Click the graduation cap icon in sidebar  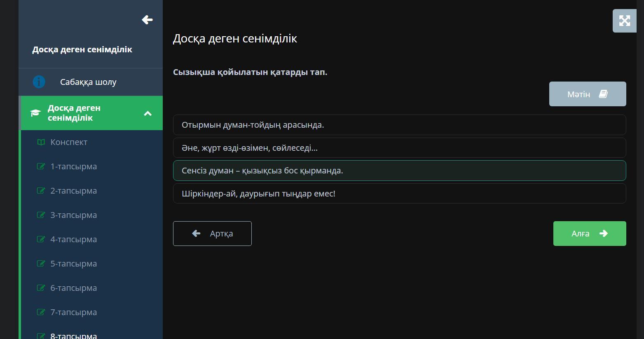pyautogui.click(x=35, y=113)
